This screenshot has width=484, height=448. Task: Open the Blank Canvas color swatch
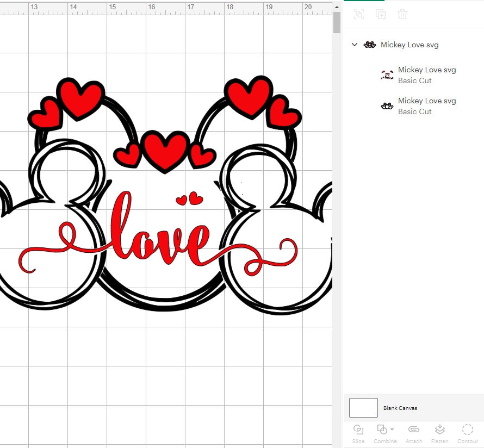pos(364,407)
